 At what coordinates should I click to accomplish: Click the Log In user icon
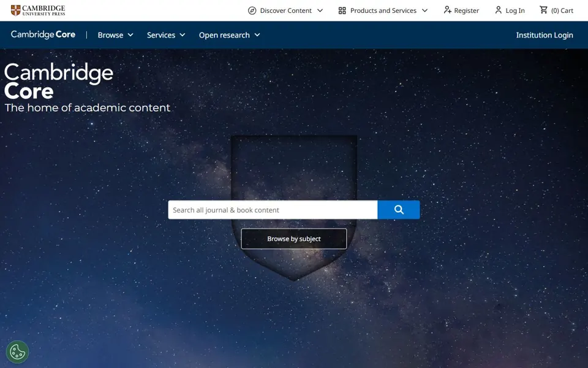click(x=498, y=10)
